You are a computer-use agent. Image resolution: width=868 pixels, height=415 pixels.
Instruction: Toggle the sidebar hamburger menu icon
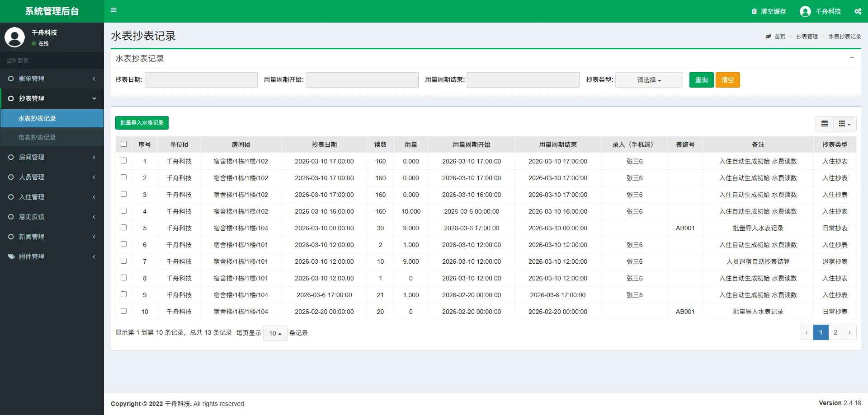(113, 10)
